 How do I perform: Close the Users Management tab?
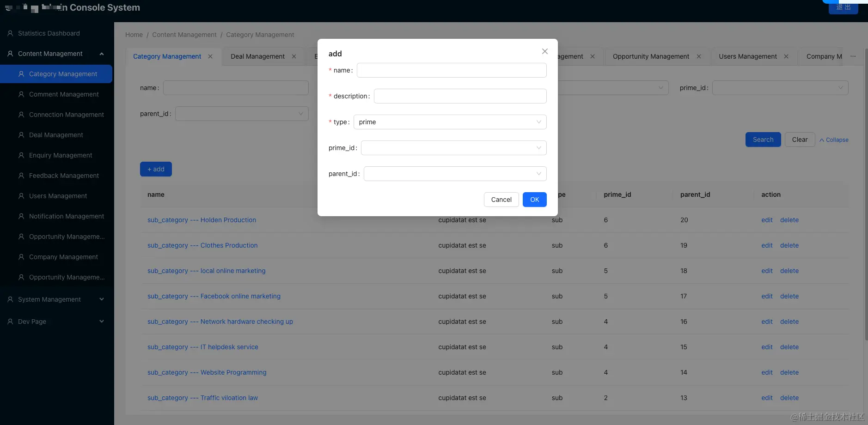coord(786,56)
